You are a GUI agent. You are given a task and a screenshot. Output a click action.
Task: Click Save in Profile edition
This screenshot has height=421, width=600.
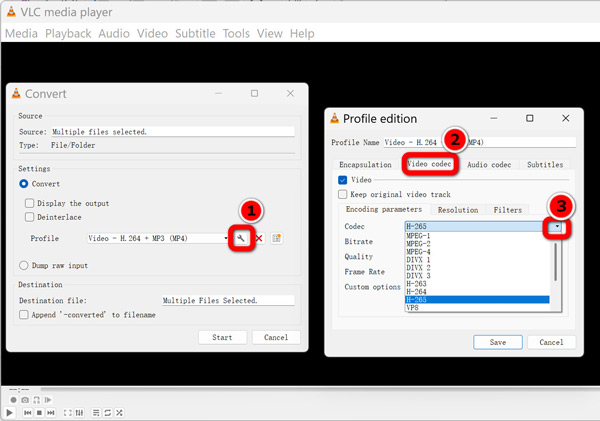498,342
